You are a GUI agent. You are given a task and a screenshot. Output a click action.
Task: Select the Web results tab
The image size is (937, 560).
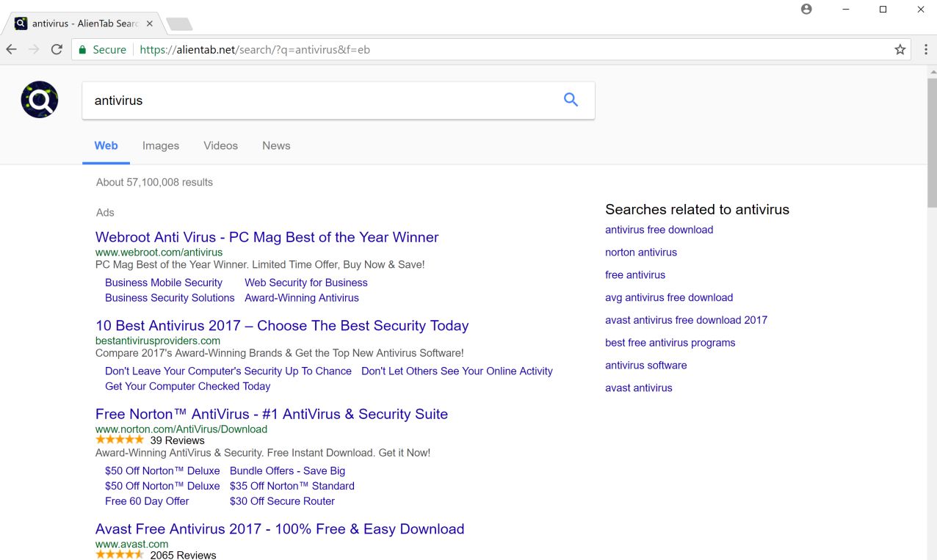106,145
